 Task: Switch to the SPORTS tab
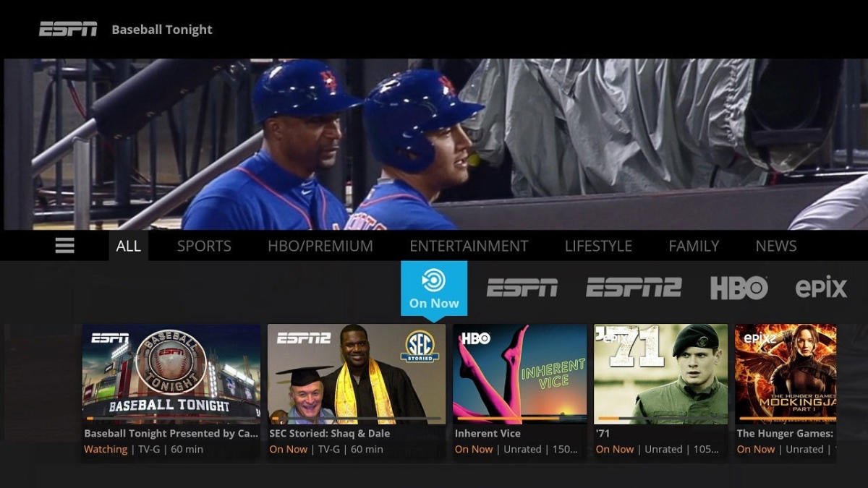coord(204,246)
